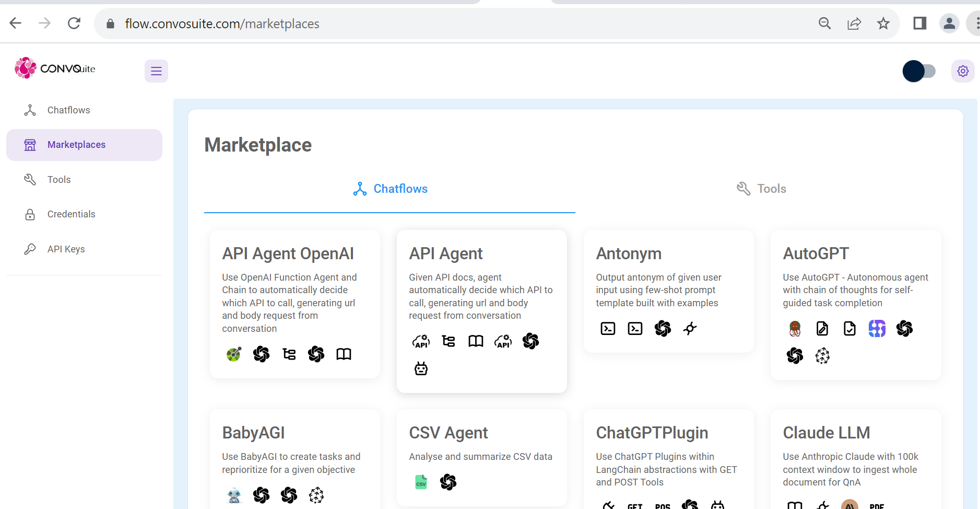The width and height of the screenshot is (980, 509).
Task: Click the Marketplace page heading
Action: click(x=258, y=145)
